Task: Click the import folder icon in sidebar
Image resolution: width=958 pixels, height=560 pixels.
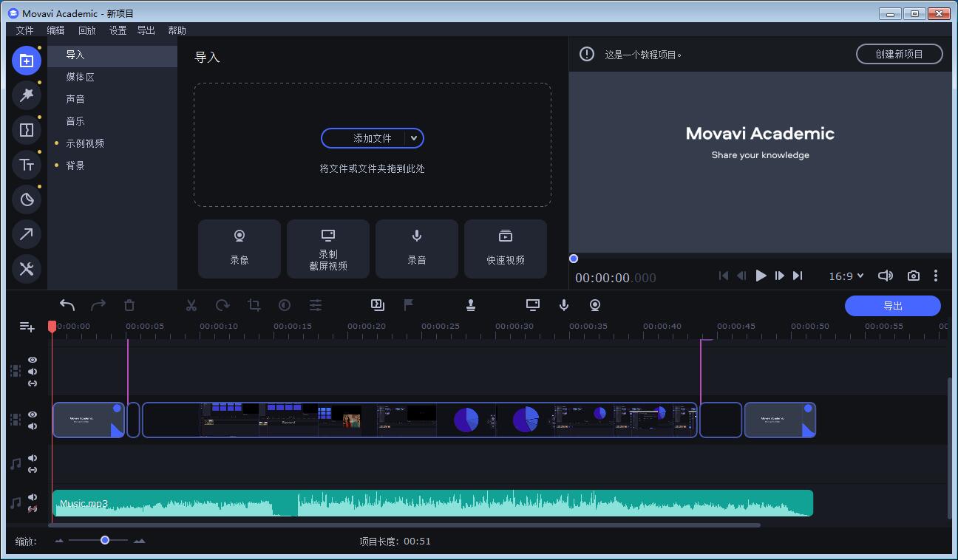Action: (x=27, y=61)
